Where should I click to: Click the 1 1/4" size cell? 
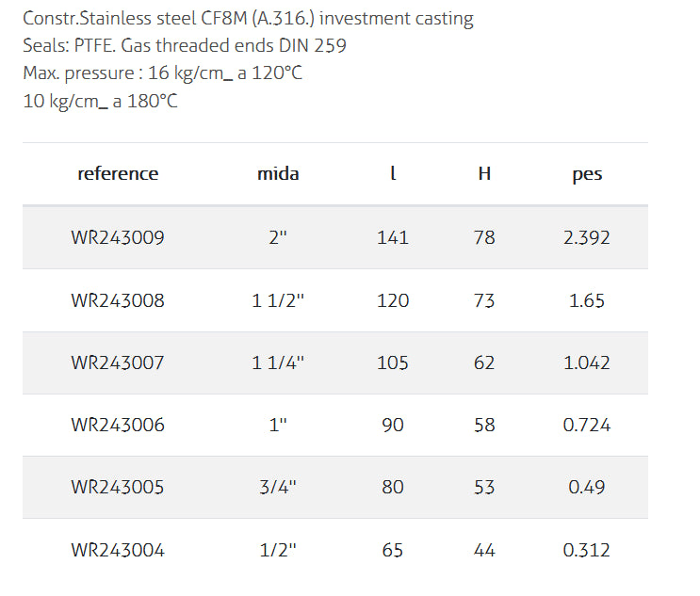[x=278, y=362]
